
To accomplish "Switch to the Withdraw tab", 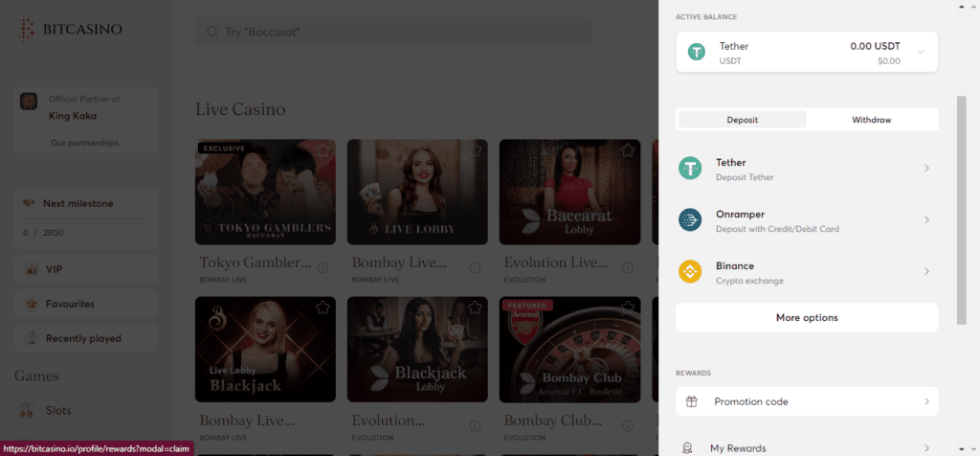I will (871, 120).
